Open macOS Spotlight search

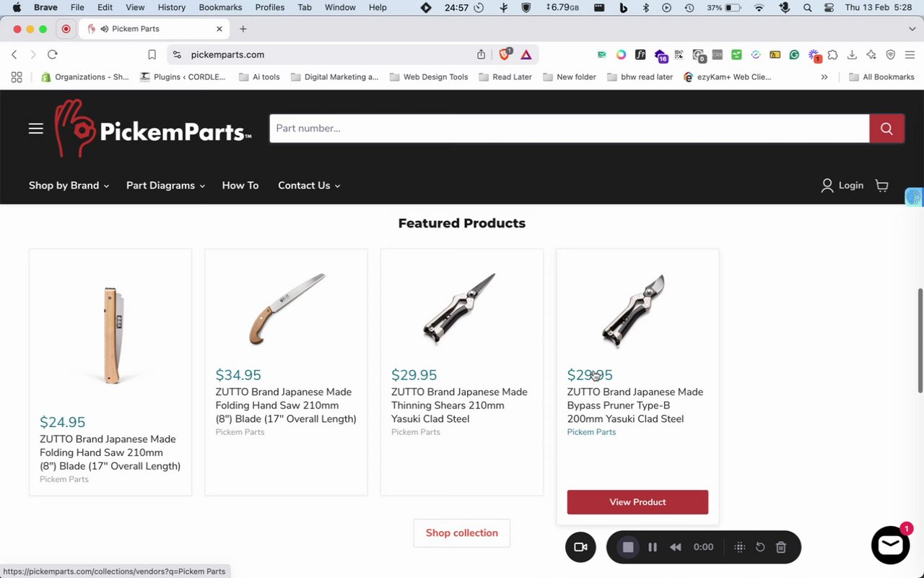[807, 7]
